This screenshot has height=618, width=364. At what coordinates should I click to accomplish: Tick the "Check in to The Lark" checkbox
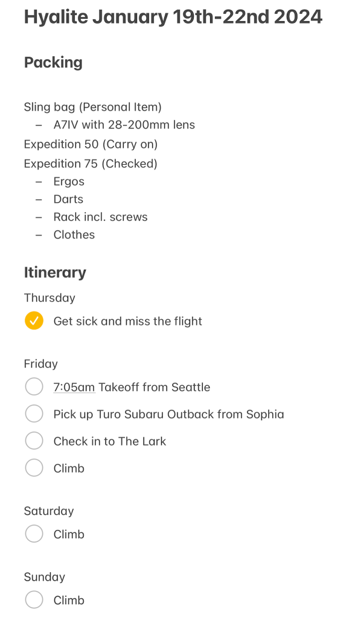tap(34, 441)
